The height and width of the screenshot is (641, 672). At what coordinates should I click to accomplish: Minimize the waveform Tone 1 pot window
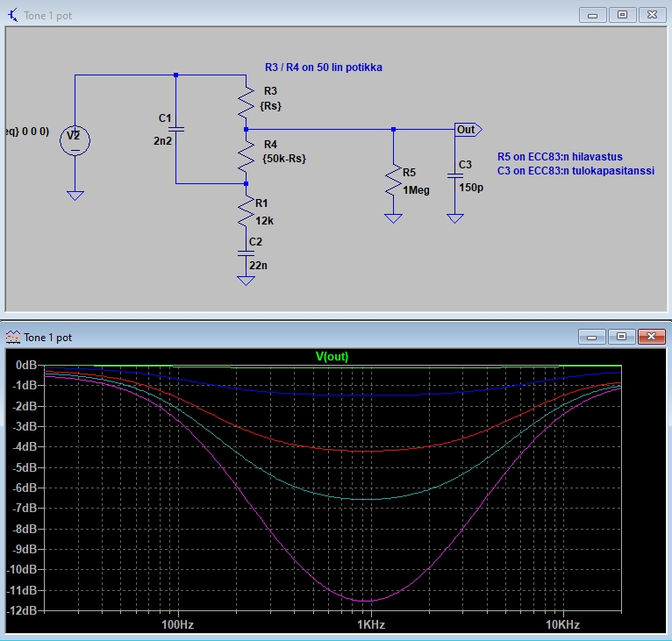[594, 337]
